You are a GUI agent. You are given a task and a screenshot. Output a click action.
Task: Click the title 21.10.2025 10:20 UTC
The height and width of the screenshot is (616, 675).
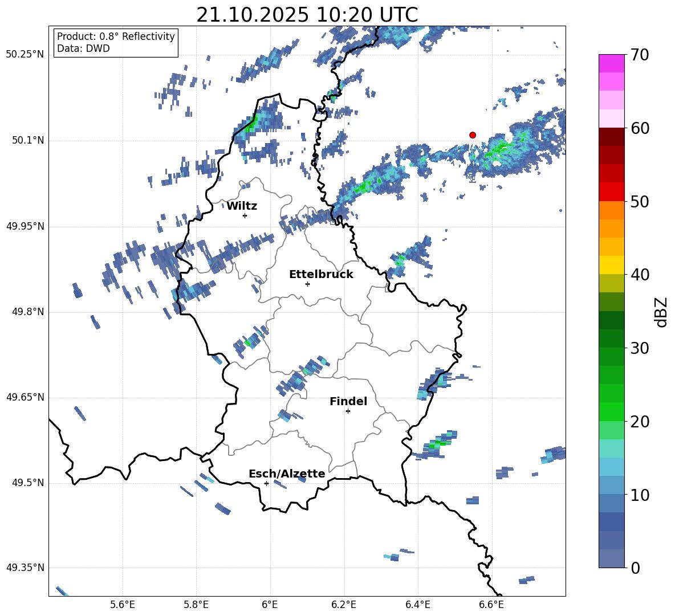tap(307, 15)
